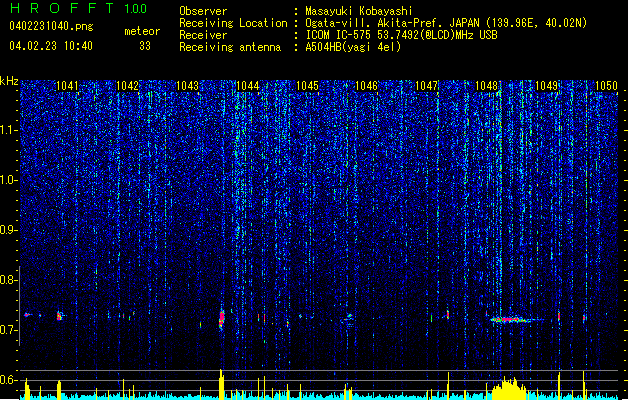Click the 1.0 kHz frequency axis label

click(9, 180)
